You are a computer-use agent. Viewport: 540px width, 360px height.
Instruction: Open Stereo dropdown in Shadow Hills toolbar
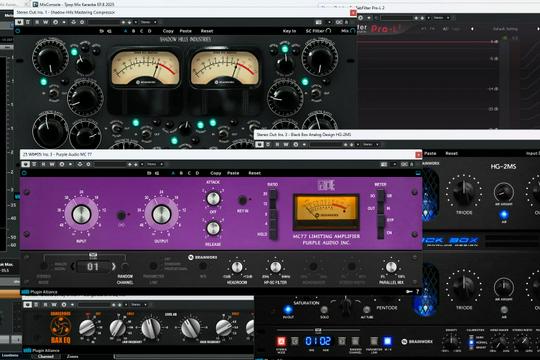(x=149, y=22)
